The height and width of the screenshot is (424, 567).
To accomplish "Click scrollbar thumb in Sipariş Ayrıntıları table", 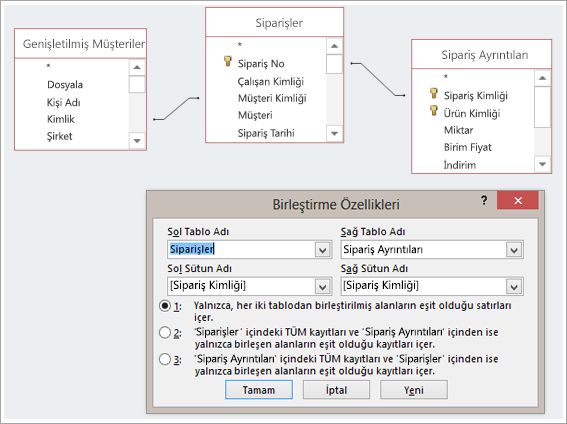I will 542,107.
